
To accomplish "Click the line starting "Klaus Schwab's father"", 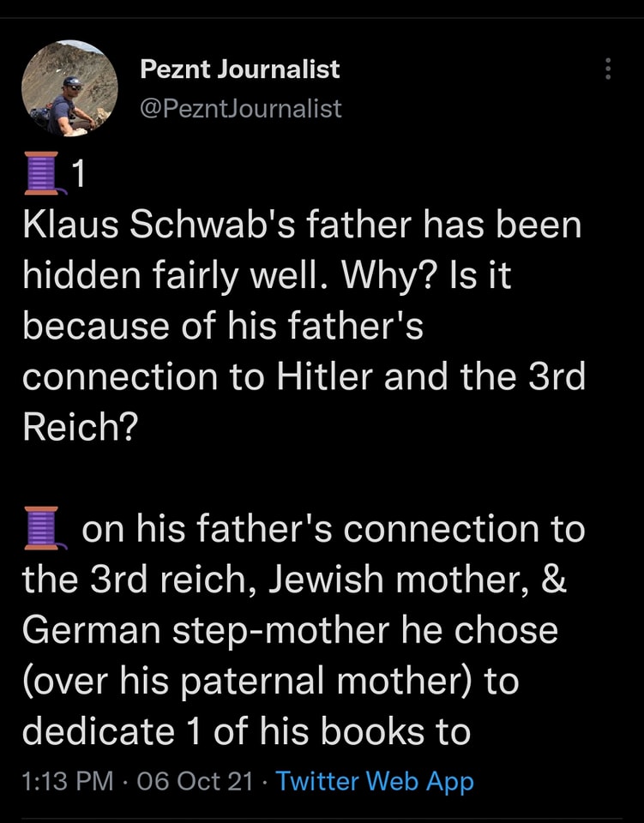I will (302, 225).
